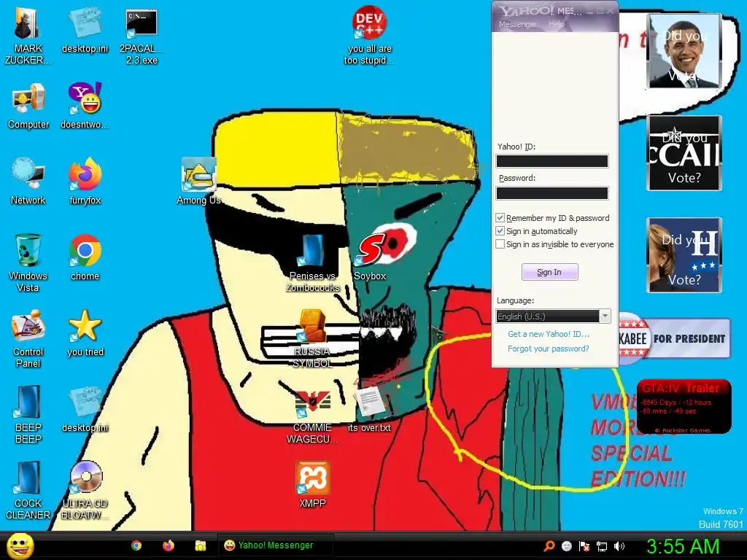The width and height of the screenshot is (747, 560).
Task: Click the 3:55 AM taskbar clock
Action: point(682,546)
